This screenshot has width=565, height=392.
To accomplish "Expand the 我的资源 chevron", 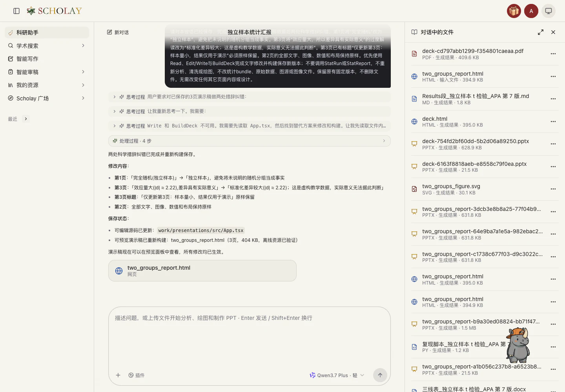I will pos(83,85).
